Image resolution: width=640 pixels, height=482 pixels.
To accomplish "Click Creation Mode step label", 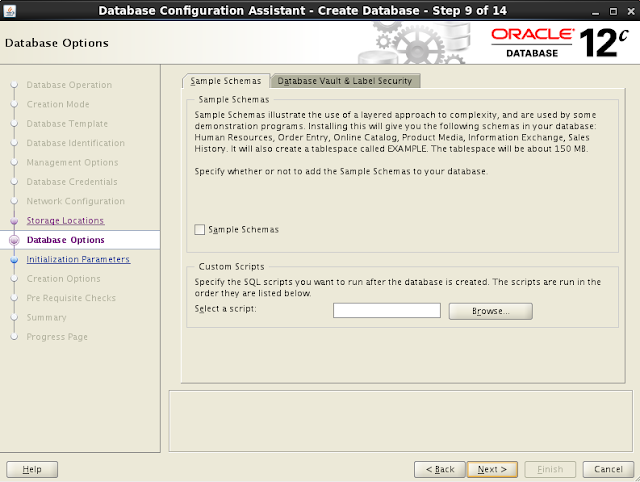I will [x=58, y=104].
